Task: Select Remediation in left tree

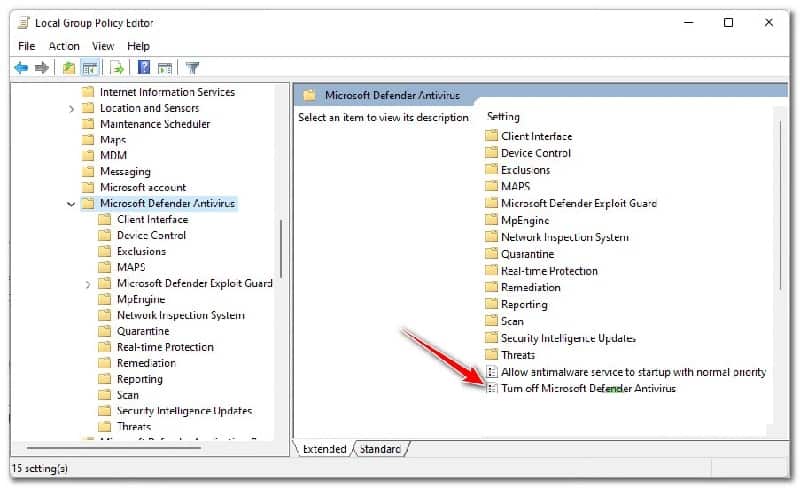Action: [146, 363]
